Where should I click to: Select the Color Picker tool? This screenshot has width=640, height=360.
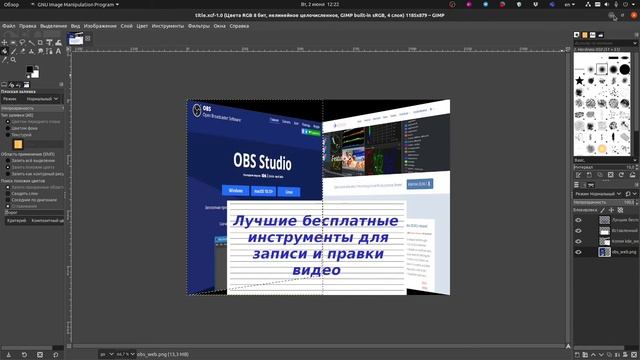(4, 60)
